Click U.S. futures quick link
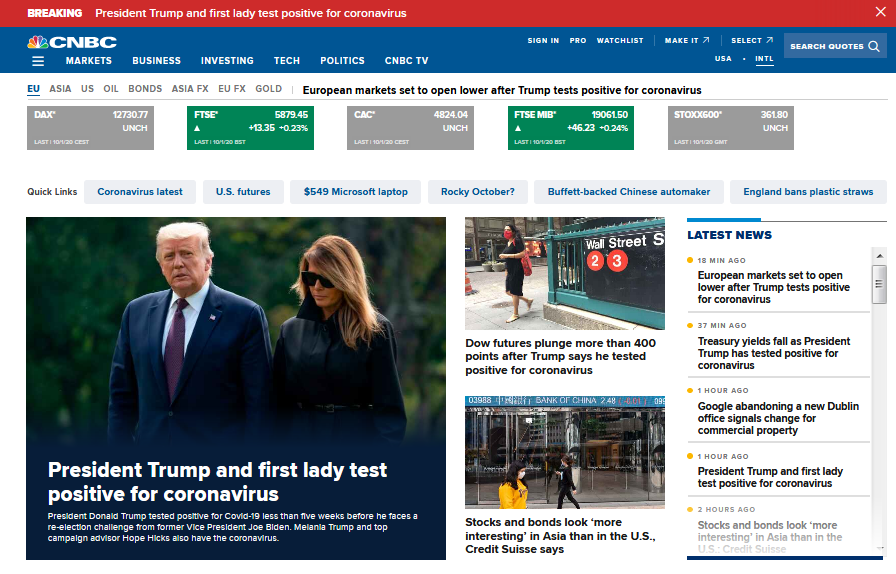 point(243,192)
